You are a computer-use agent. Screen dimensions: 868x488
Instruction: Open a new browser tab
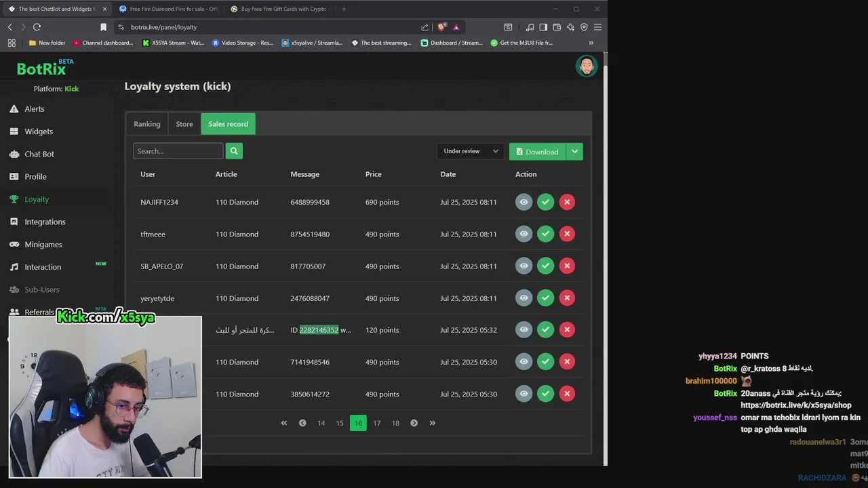[x=344, y=9]
